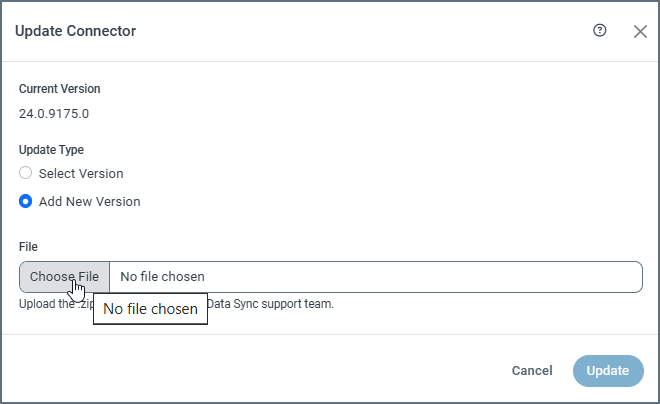The image size is (660, 404).
Task: Click the version number 24.0.9175.0
Action: tap(54, 113)
